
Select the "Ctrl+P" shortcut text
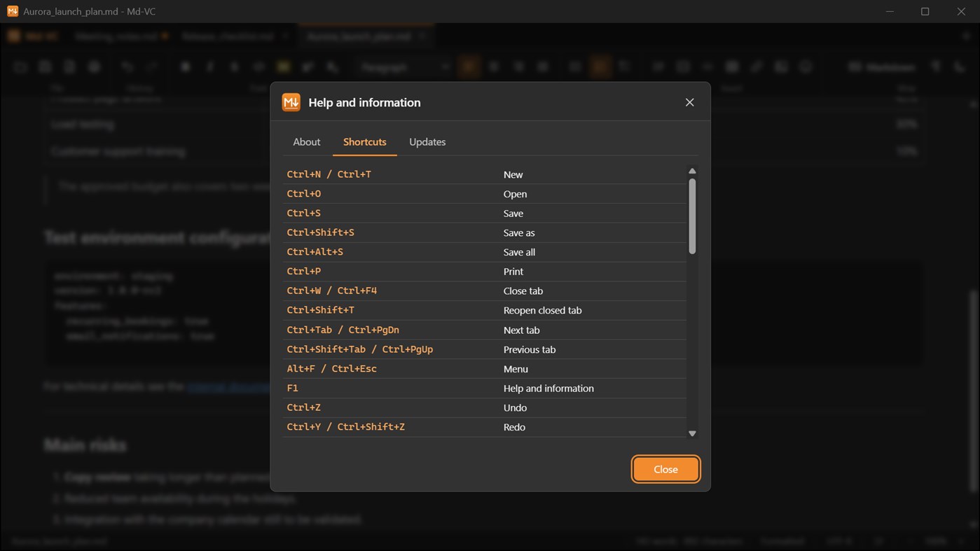[x=303, y=271]
